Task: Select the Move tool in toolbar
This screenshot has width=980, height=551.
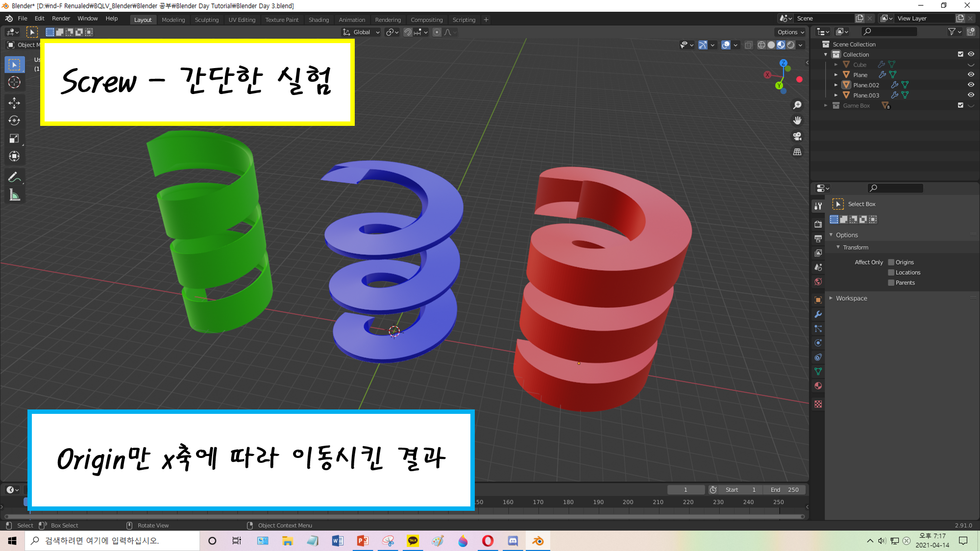Action: [14, 102]
